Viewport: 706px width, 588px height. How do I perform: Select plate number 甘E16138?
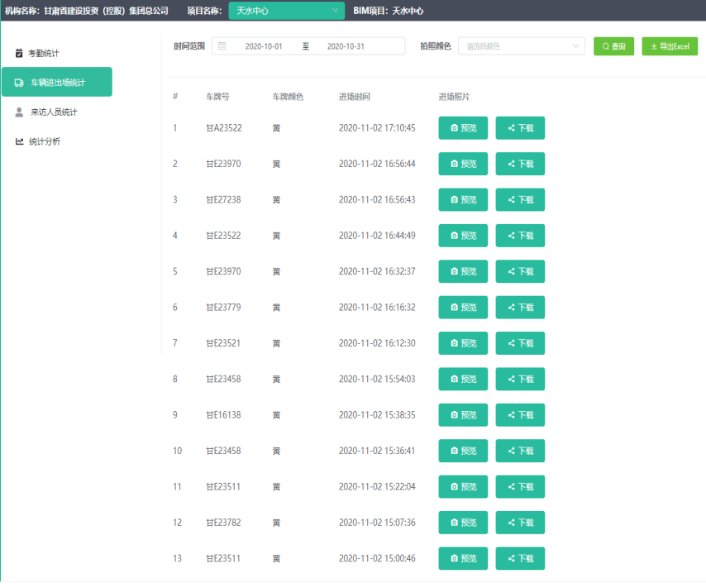coord(223,415)
